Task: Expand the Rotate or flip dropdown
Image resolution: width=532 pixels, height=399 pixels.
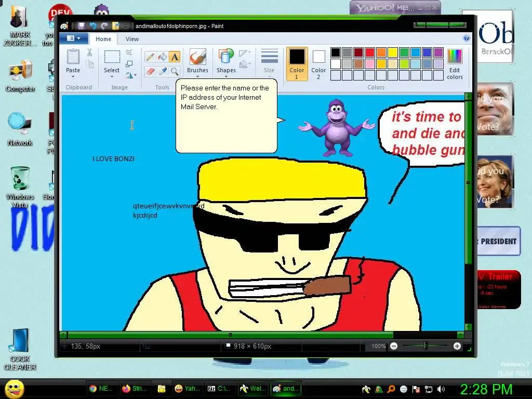Action: coord(131,75)
